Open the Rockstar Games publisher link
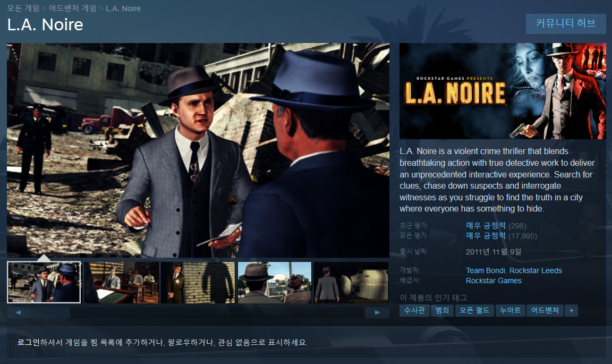The height and width of the screenshot is (364, 612). click(x=494, y=281)
